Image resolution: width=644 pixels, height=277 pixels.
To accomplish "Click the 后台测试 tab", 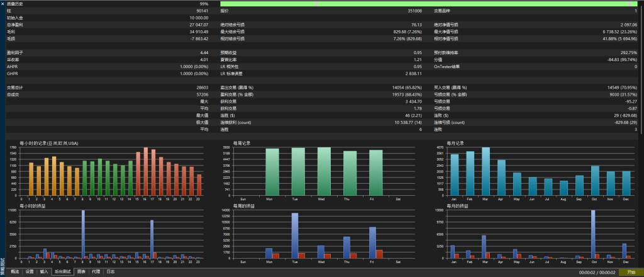I will tap(62, 272).
